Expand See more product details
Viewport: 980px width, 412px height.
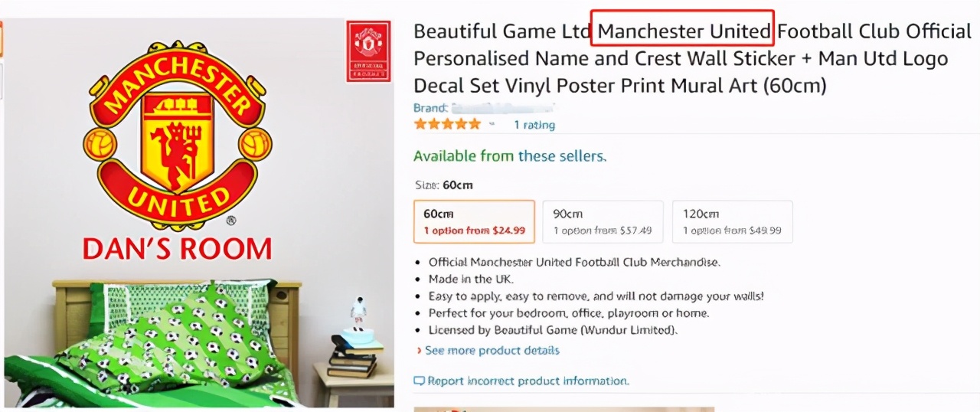[492, 350]
